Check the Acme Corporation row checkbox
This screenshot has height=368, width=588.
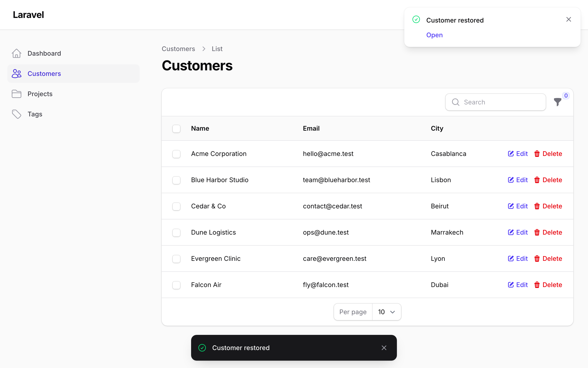176,154
